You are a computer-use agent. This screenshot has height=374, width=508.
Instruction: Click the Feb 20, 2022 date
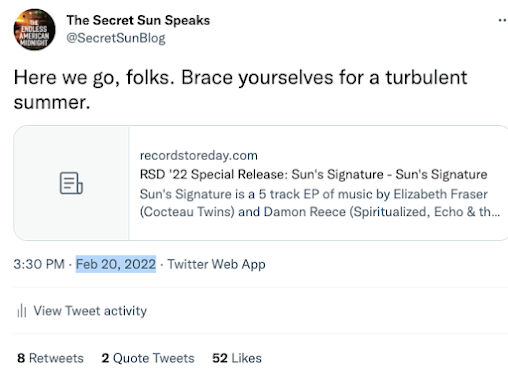116,264
